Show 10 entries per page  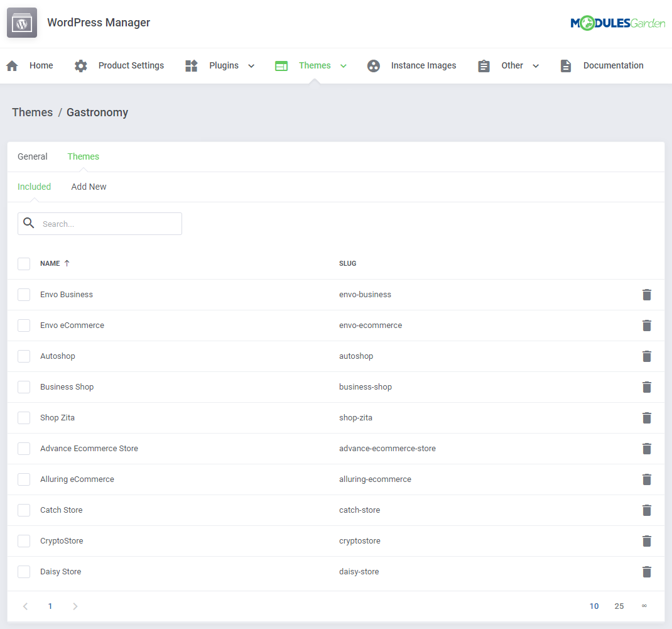(x=594, y=606)
